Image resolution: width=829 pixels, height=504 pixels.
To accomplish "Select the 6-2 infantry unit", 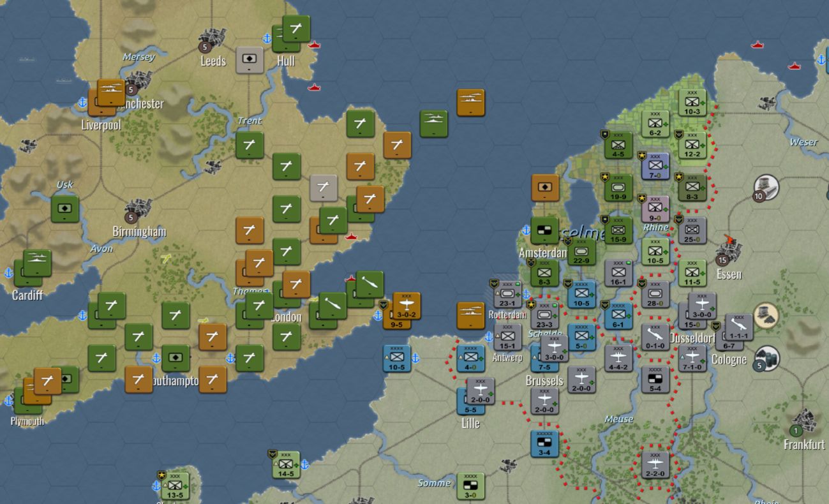I will [655, 124].
